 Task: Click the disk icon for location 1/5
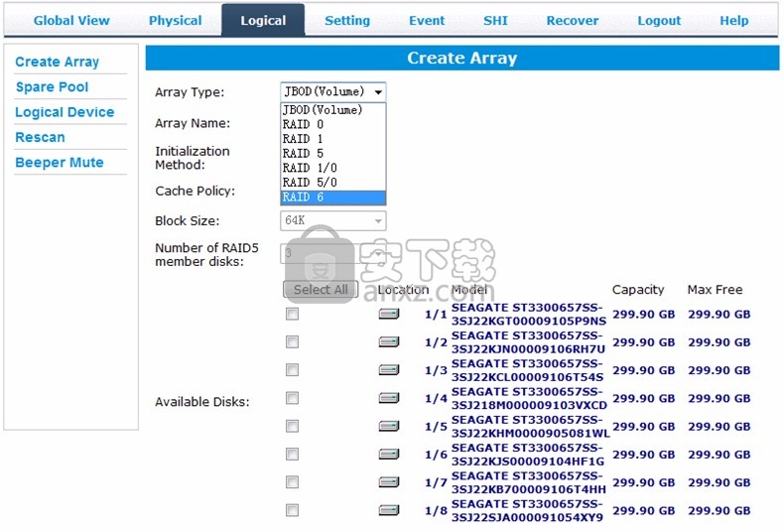coord(388,426)
